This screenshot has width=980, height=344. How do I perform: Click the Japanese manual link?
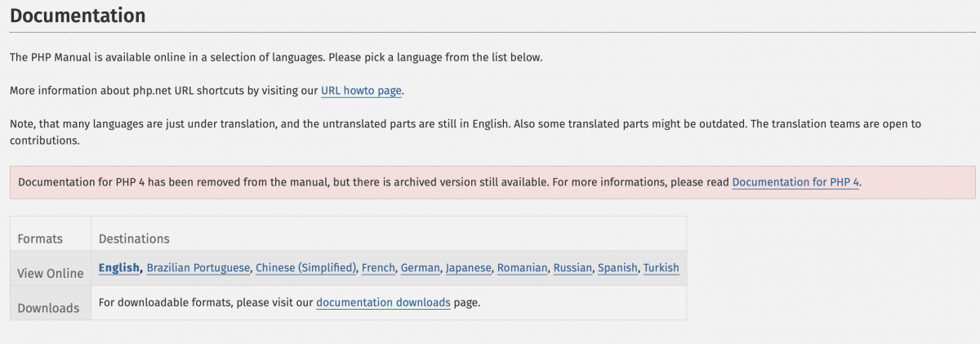(x=469, y=267)
